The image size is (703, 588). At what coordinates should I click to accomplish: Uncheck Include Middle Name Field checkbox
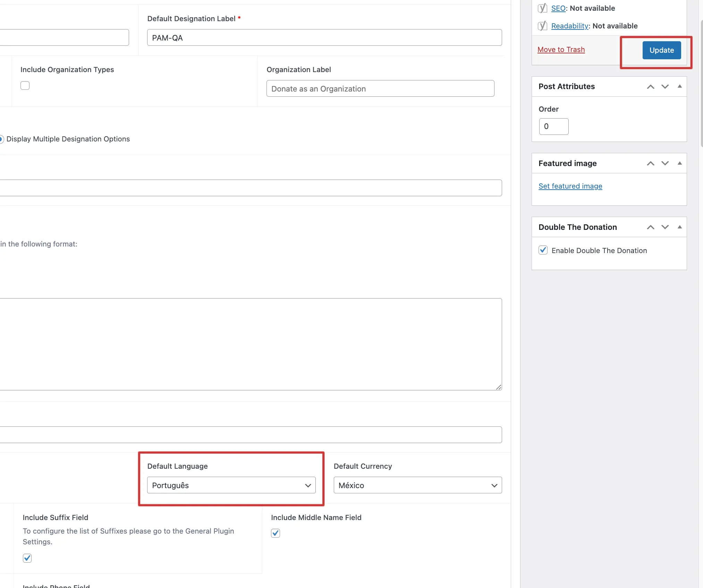click(x=276, y=533)
